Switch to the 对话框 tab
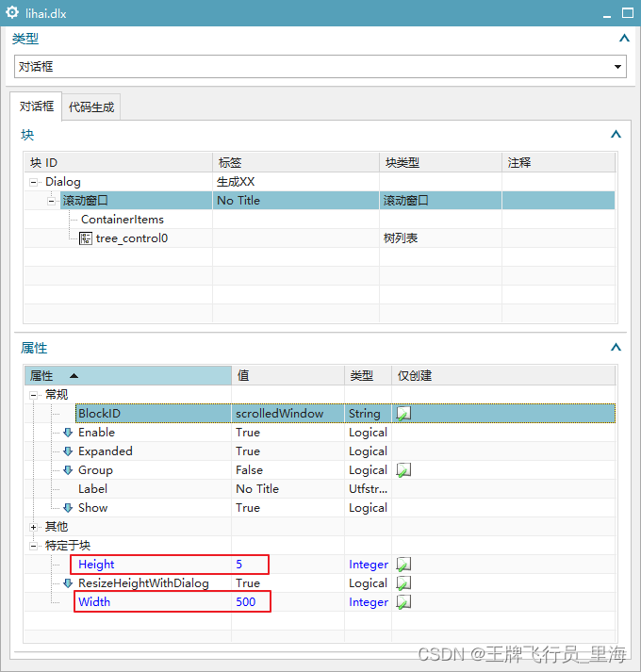This screenshot has width=641, height=672. coord(36,107)
